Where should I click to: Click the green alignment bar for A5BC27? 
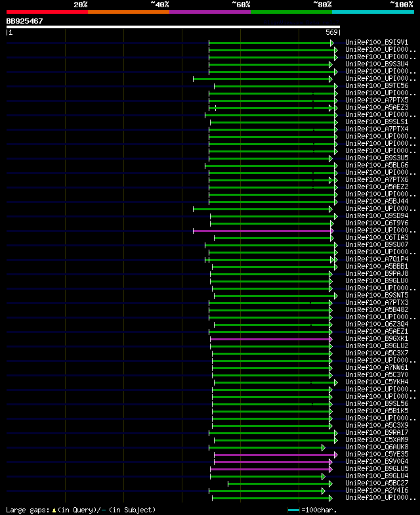point(278,483)
